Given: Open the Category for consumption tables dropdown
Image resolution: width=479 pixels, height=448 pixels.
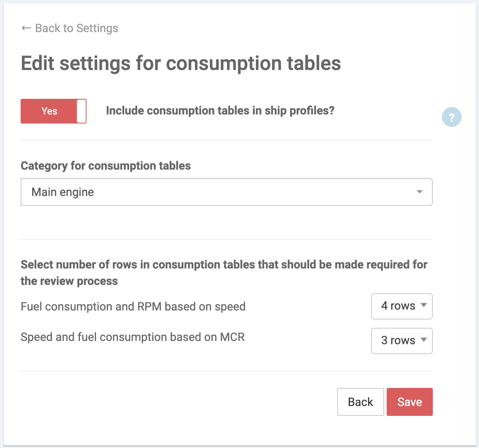Looking at the screenshot, I should pos(226,192).
